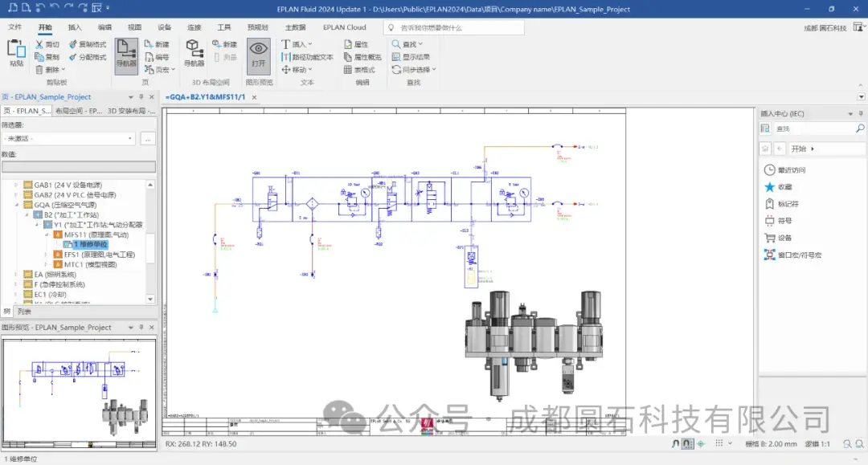Open the File (文件) menu

click(x=15, y=27)
